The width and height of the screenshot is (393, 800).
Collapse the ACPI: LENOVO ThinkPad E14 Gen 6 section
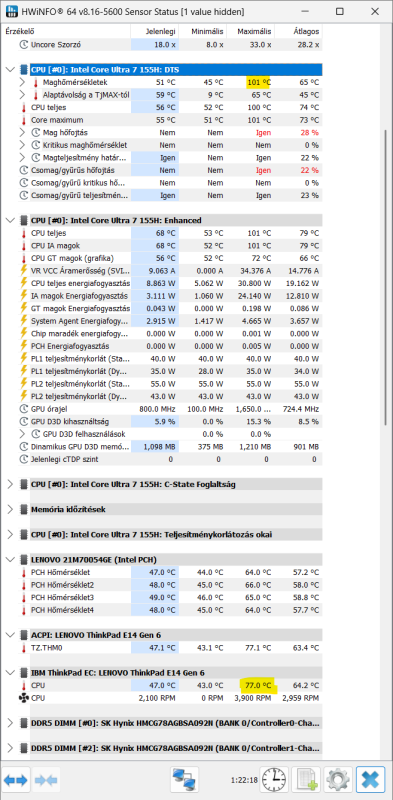(x=10, y=635)
